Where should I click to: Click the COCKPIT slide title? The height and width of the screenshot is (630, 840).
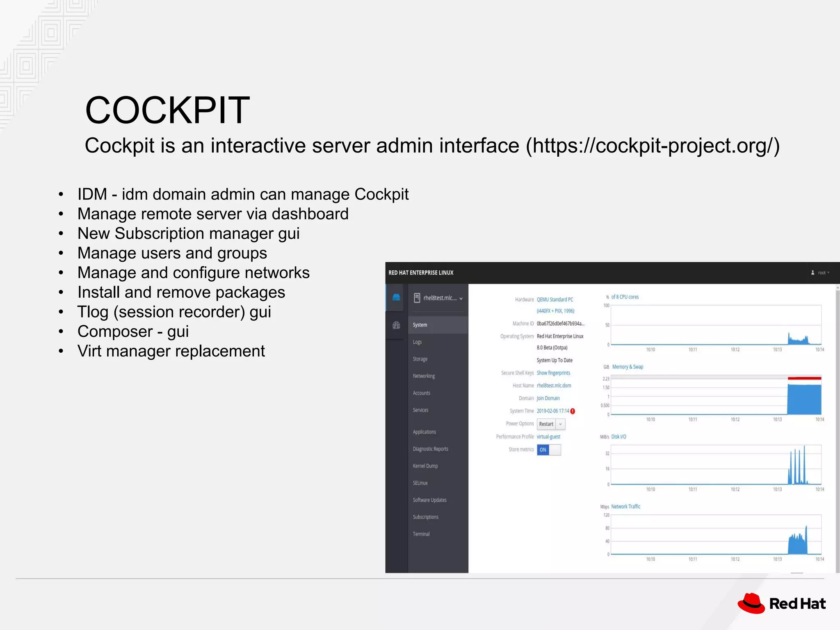[x=167, y=110]
